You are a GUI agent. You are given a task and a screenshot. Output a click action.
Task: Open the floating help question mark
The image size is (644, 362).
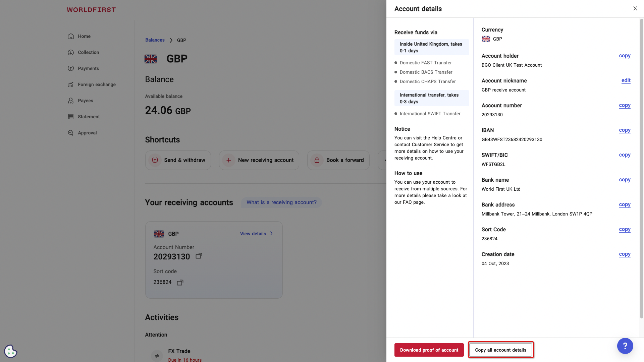[x=625, y=346]
